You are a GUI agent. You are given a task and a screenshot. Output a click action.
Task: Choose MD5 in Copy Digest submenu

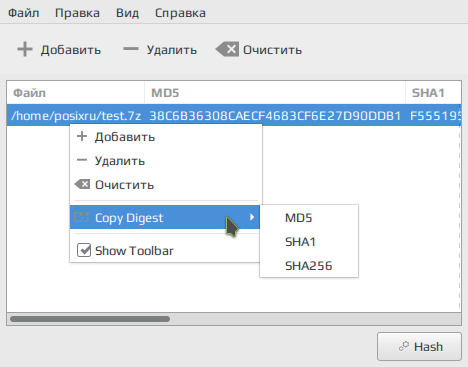pos(309,218)
